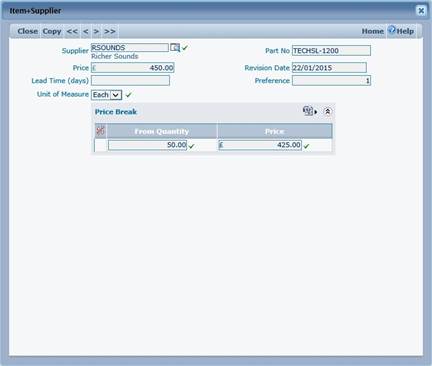The width and height of the screenshot is (432, 366).
Task: Click the Close toolbar button
Action: click(28, 31)
